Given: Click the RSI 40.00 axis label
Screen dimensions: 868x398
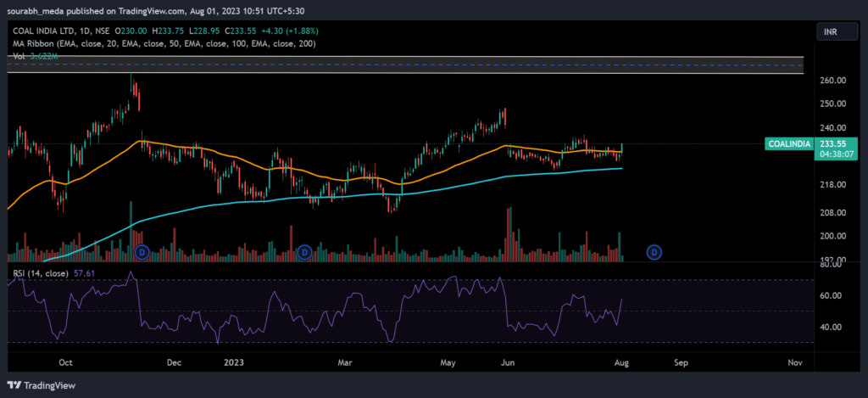Looking at the screenshot, I should pos(831,328).
